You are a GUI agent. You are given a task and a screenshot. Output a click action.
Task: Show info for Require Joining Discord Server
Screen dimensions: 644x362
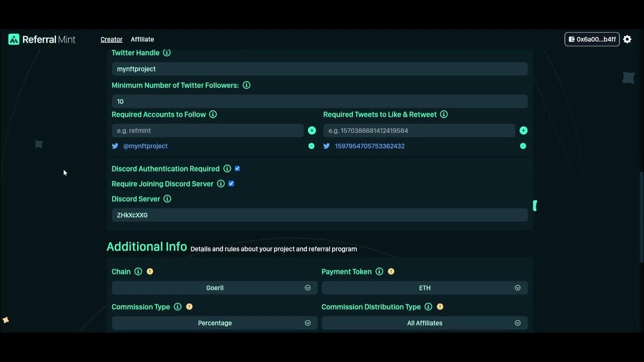(x=221, y=184)
